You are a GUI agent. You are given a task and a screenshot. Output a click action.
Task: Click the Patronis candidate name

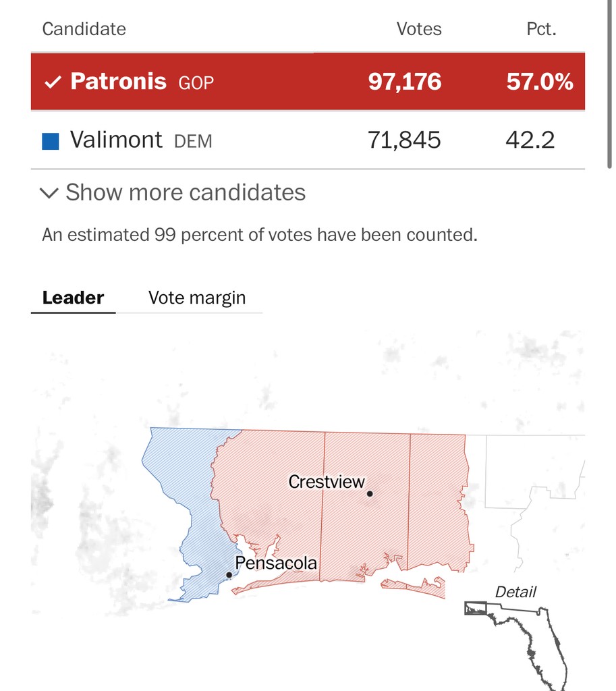[x=118, y=82]
